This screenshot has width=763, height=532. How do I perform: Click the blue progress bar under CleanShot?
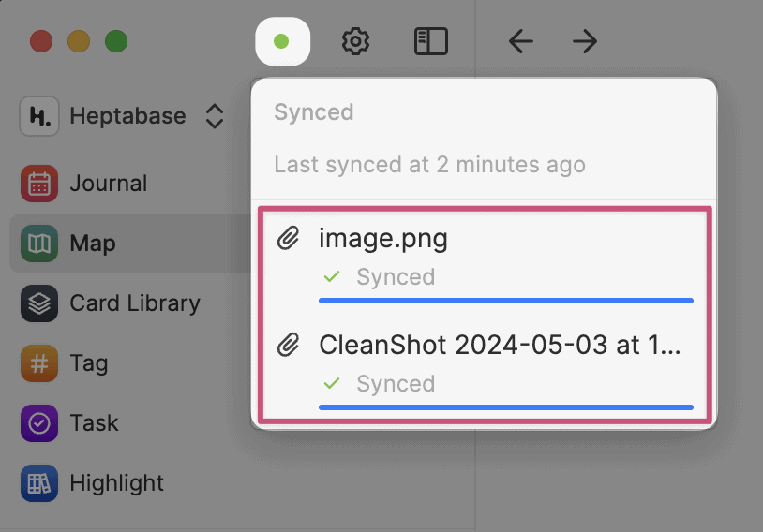pos(506,407)
